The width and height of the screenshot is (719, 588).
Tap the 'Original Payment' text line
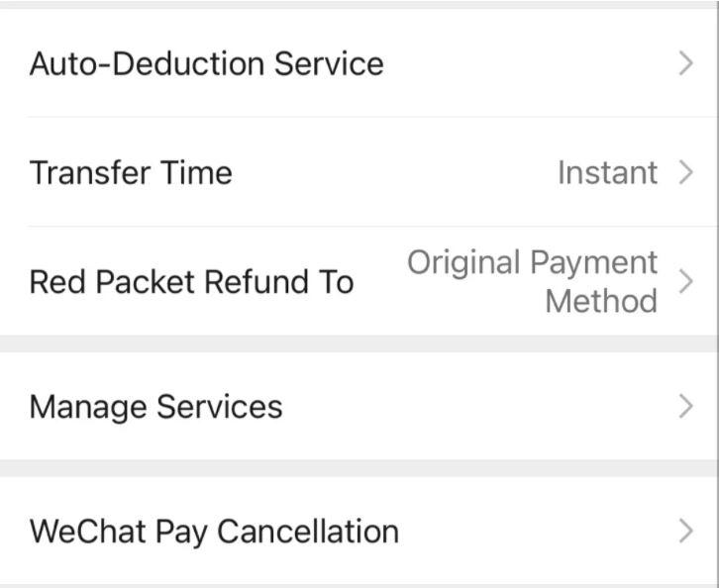pos(533,263)
